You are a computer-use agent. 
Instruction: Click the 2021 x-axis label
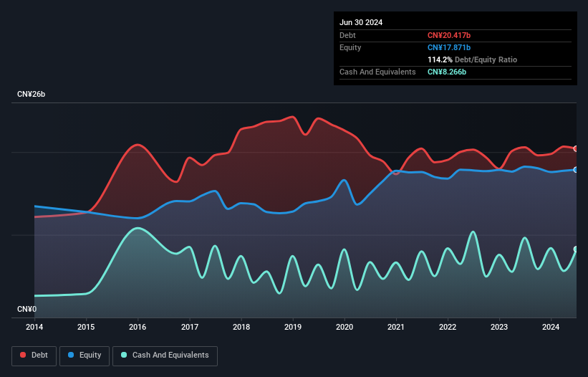tap(396, 327)
